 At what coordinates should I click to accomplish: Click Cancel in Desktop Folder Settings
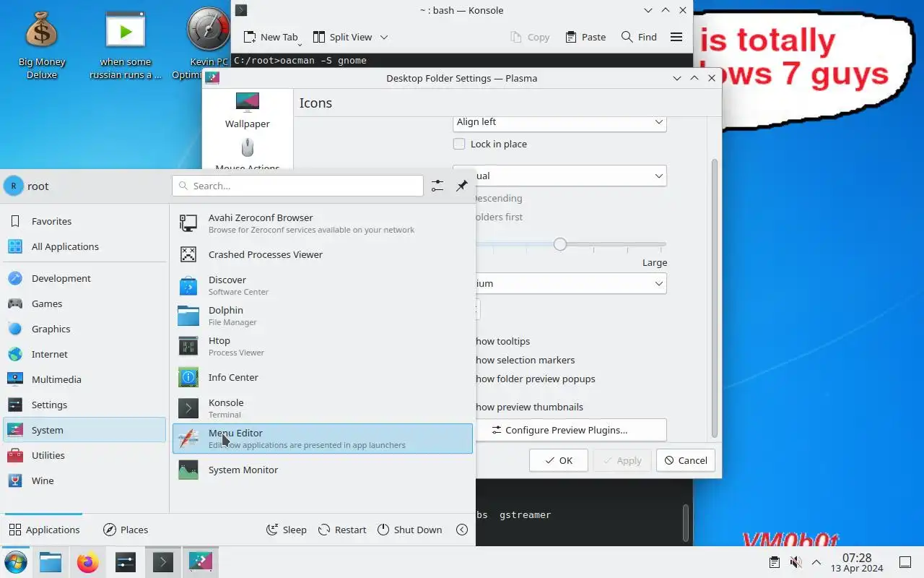686,460
